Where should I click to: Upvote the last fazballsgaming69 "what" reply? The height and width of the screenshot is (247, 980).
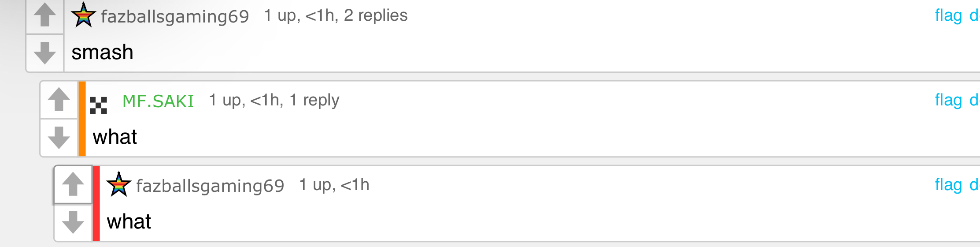73,184
